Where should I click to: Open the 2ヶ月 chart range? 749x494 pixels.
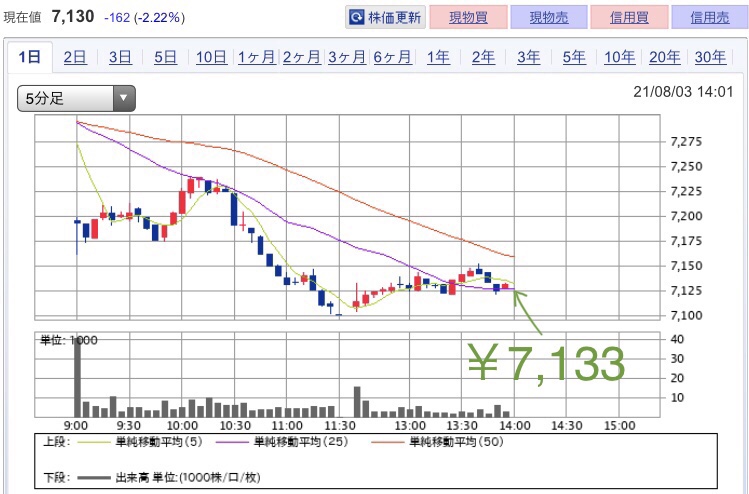tap(301, 57)
